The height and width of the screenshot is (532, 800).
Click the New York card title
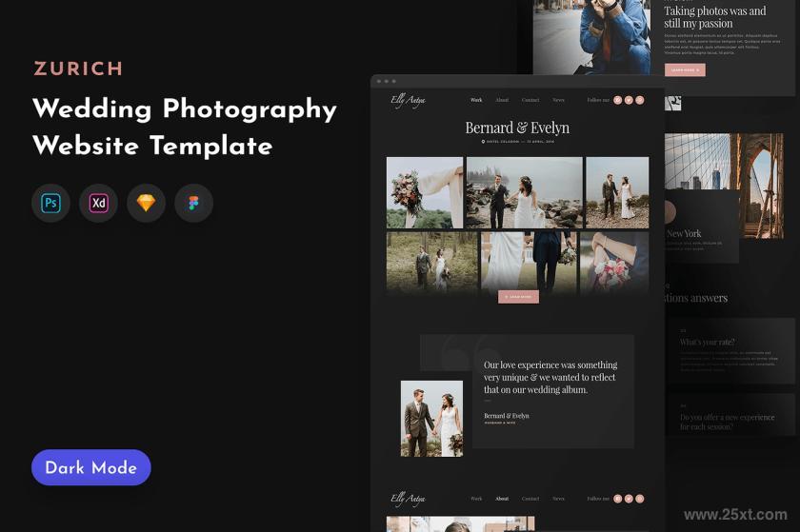click(684, 233)
